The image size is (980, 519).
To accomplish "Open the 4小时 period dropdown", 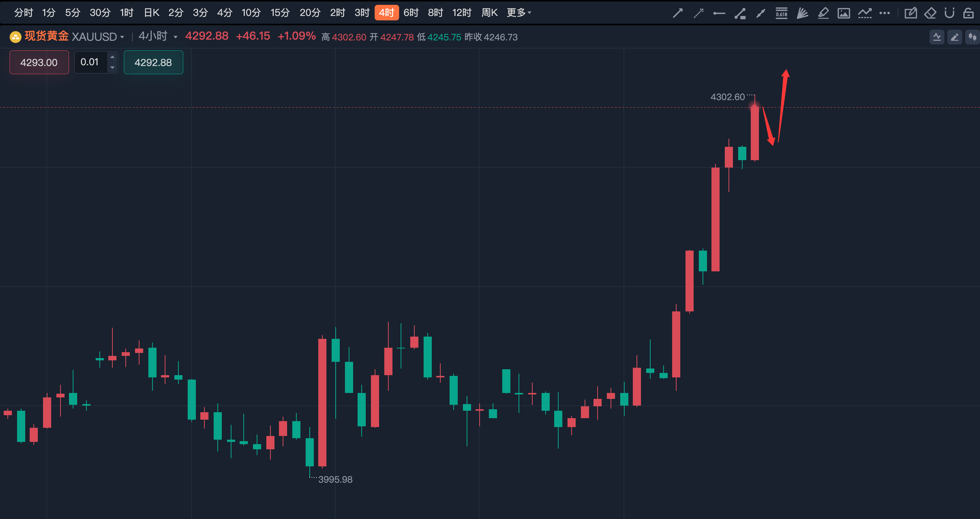I will (158, 36).
